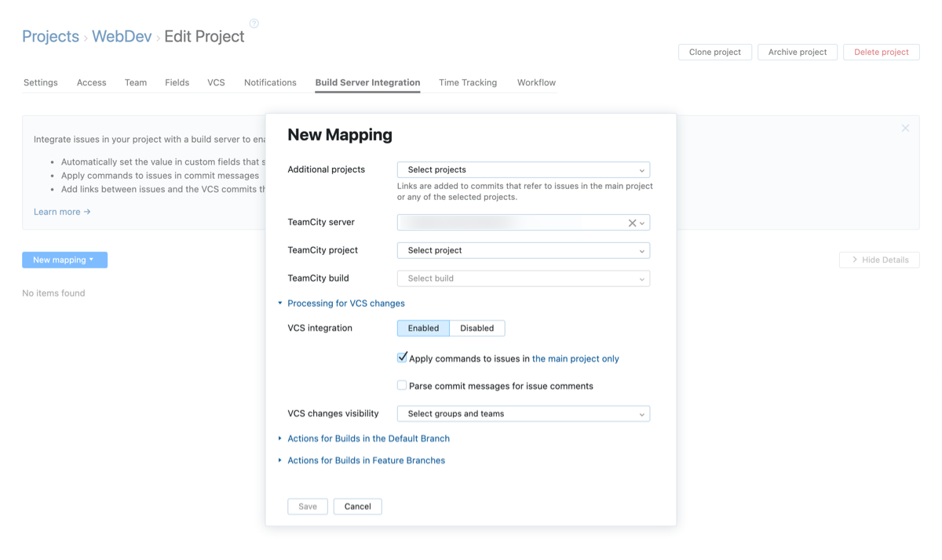942x560 pixels.
Task: Open VCS changes visibility dropdown
Action: (523, 414)
